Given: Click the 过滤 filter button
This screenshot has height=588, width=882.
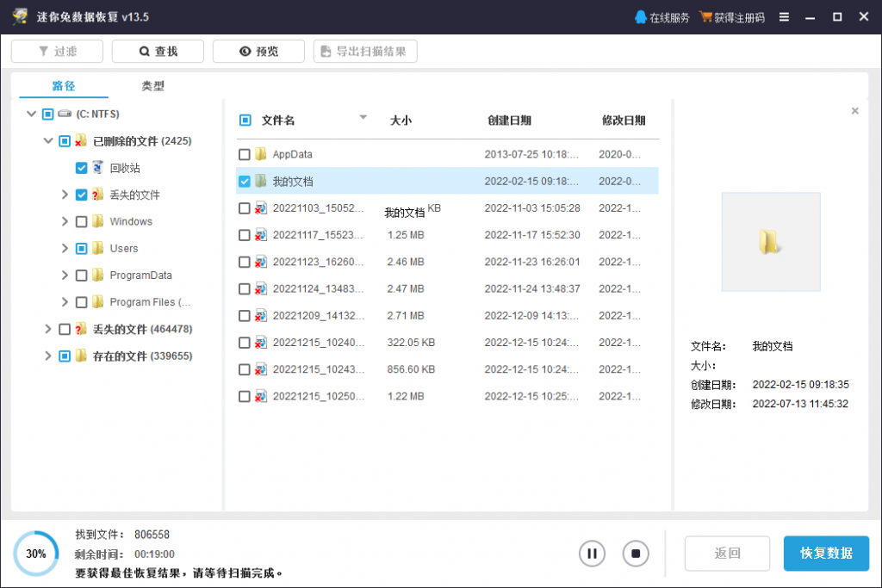Looking at the screenshot, I should 57,51.
